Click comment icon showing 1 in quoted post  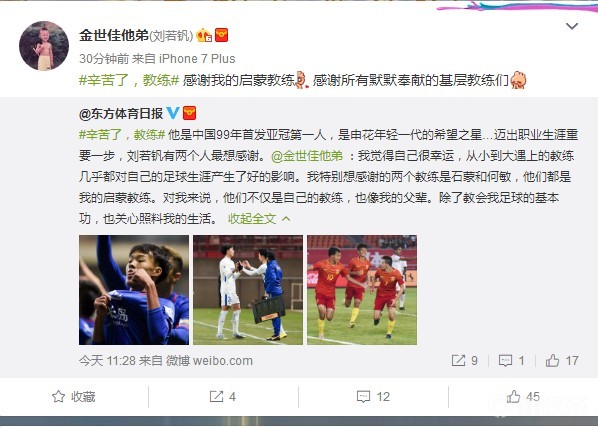[x=511, y=360]
